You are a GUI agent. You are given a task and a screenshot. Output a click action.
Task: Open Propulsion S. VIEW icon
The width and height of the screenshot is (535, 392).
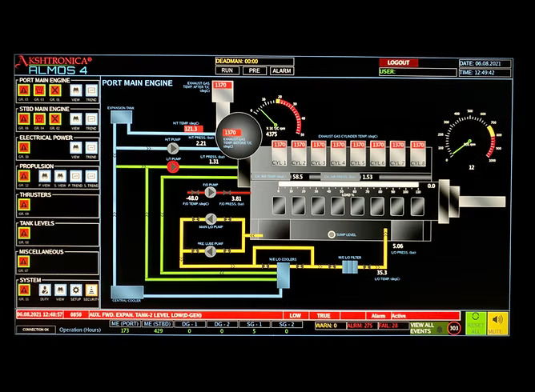[60, 176]
